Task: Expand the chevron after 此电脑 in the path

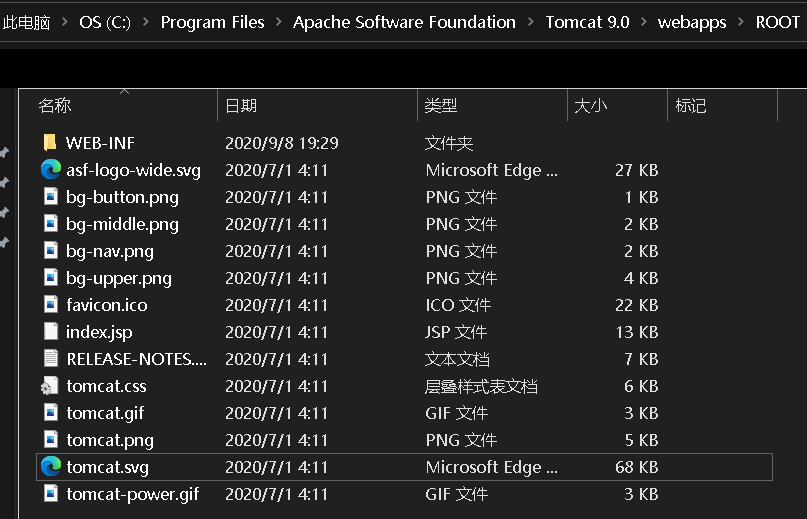Action: (65, 22)
